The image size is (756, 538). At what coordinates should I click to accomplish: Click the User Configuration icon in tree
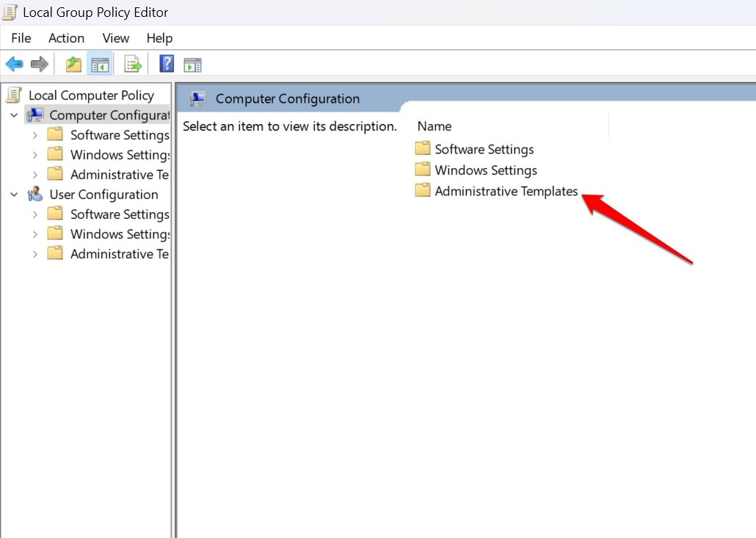(35, 195)
